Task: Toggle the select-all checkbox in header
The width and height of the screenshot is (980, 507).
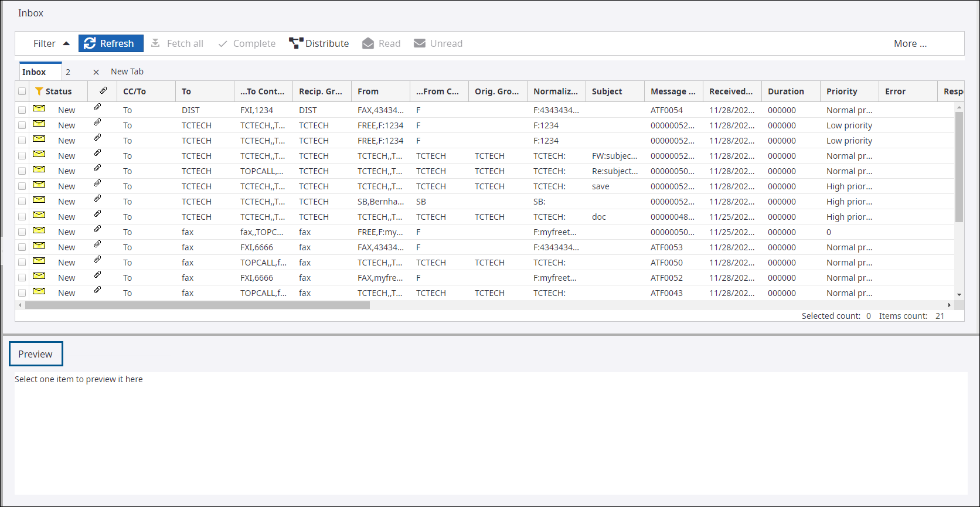Action: click(22, 91)
